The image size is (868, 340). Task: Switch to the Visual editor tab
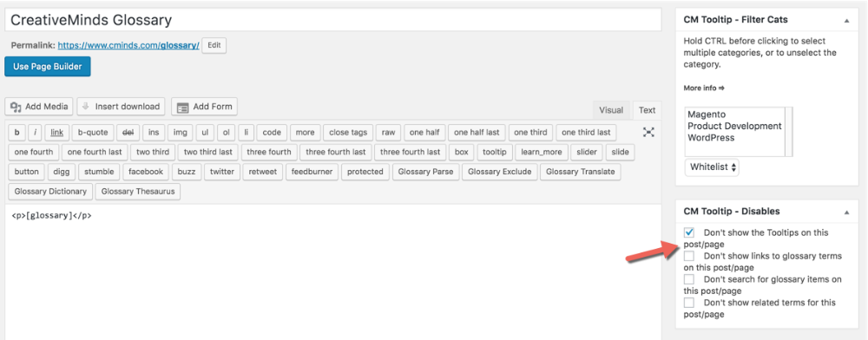611,110
